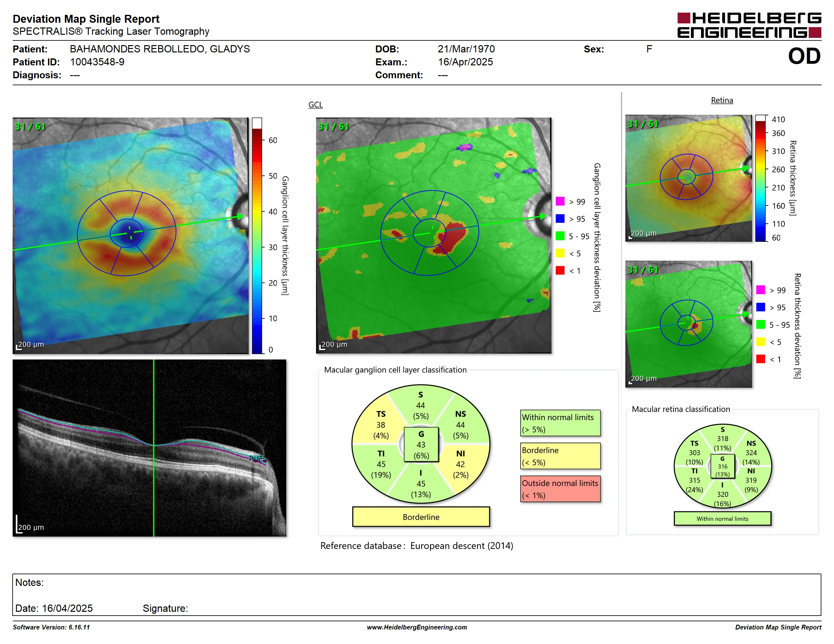Click the green 5 - 95 retina legend swatch
Image resolution: width=834 pixels, height=644 pixels.
[x=760, y=324]
